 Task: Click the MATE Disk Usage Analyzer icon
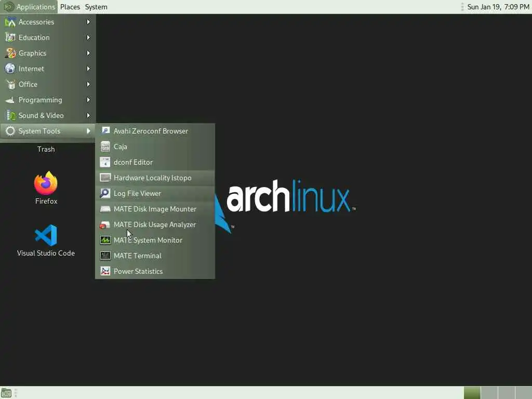105,224
